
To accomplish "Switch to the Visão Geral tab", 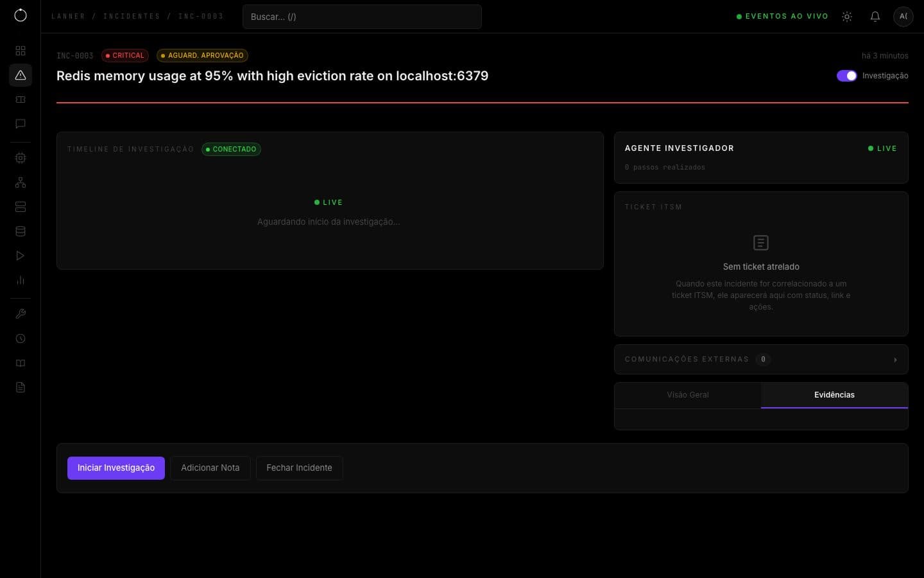I will click(x=688, y=395).
